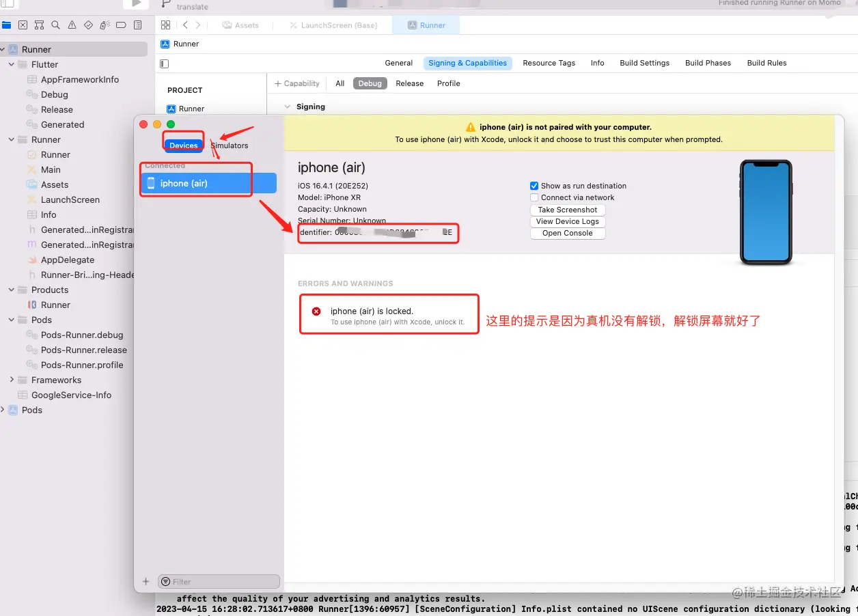Select the Devices tab
The height and width of the screenshot is (616, 858).
pos(183,145)
